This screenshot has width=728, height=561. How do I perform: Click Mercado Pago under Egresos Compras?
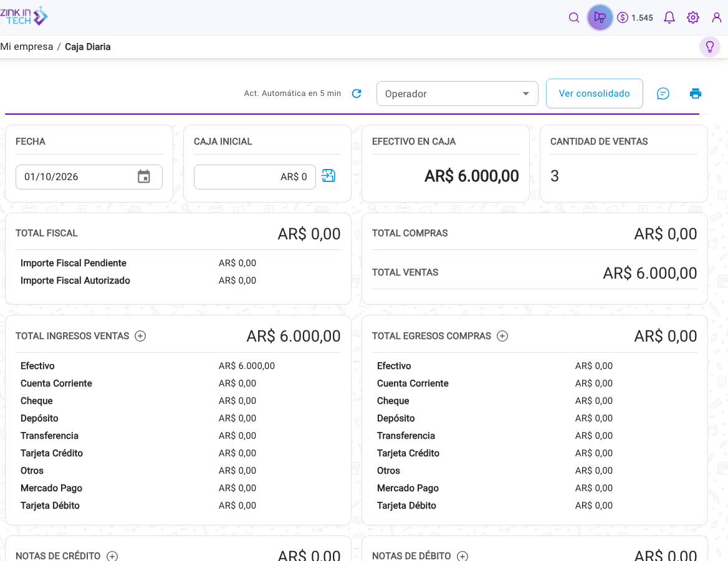click(408, 488)
